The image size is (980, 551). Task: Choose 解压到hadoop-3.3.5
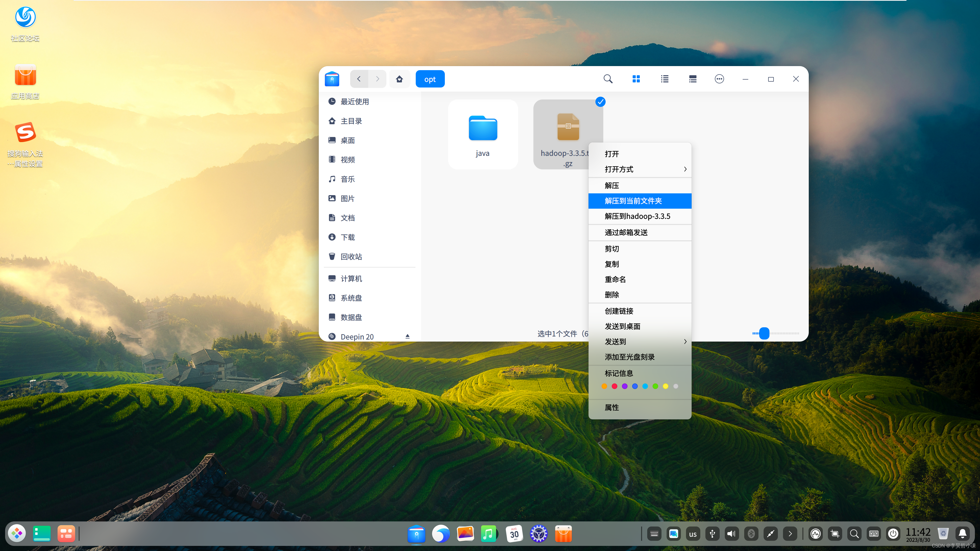(640, 216)
